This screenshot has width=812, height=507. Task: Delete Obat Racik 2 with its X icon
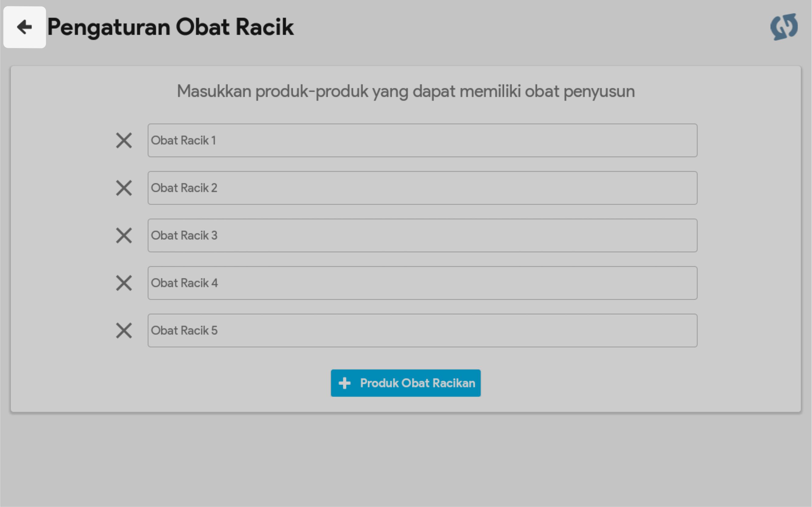124,188
